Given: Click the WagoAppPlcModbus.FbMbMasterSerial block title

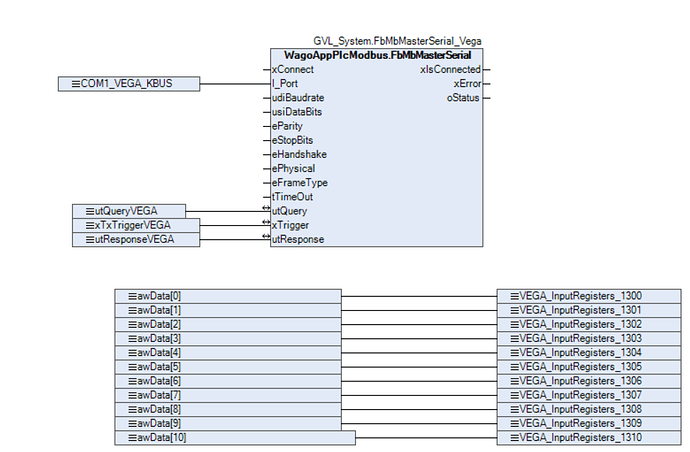Looking at the screenshot, I should coord(377,55).
